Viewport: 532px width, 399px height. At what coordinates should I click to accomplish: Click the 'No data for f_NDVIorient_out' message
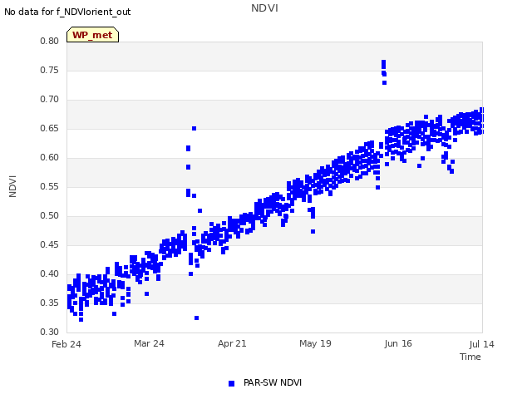67,12
